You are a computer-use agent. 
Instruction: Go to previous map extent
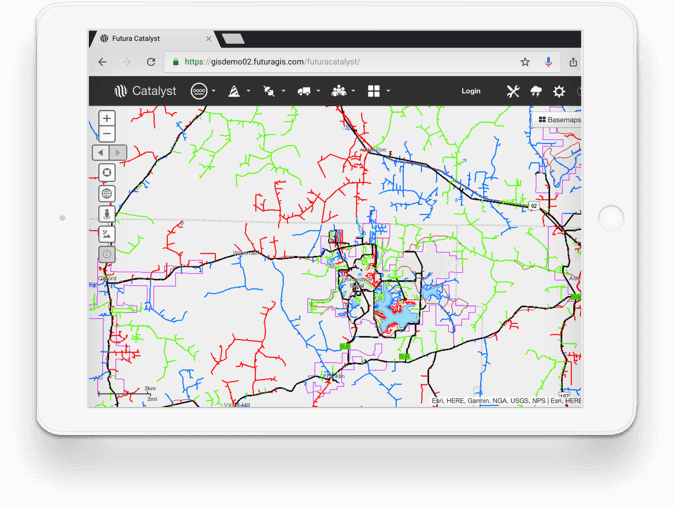tap(100, 153)
